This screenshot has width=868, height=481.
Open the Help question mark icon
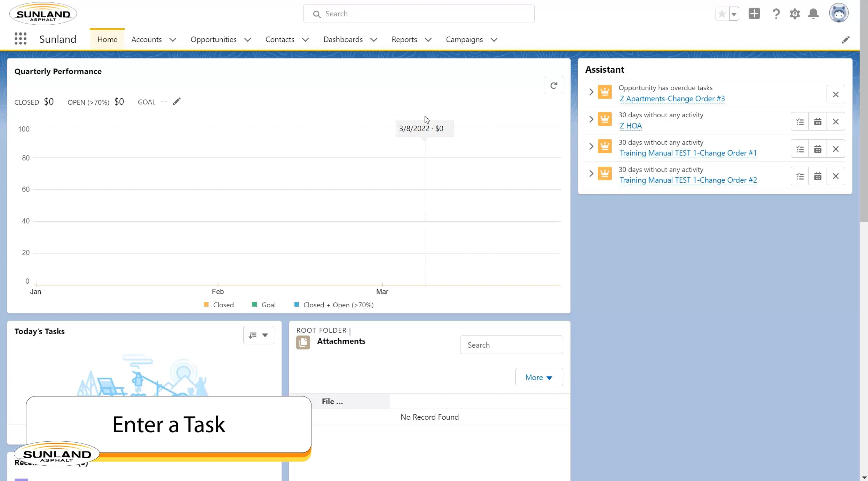click(x=776, y=14)
